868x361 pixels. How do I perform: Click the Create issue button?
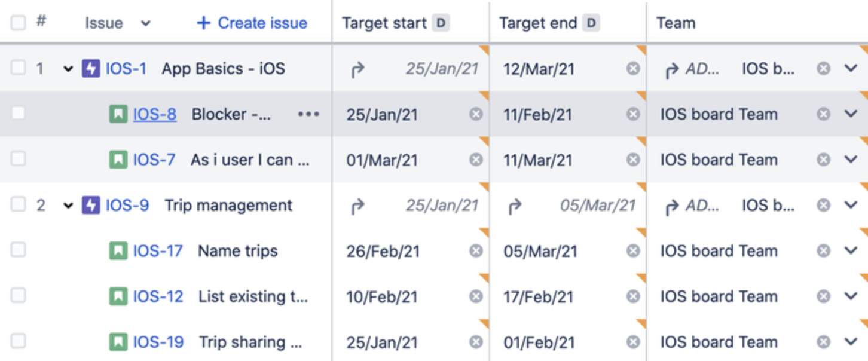coord(252,23)
